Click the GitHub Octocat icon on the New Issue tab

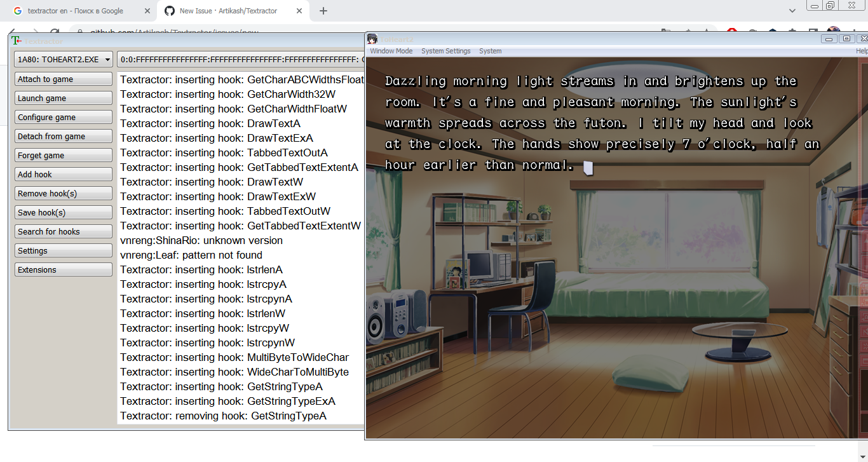[x=168, y=11]
